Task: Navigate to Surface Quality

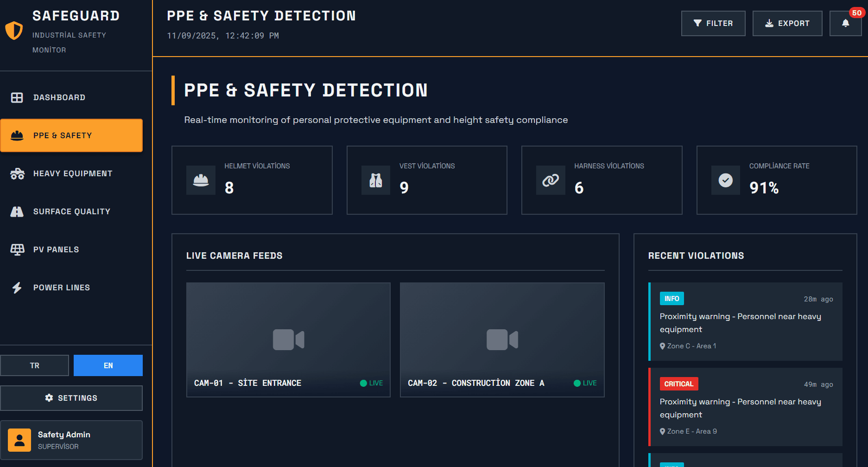Action: click(x=71, y=211)
